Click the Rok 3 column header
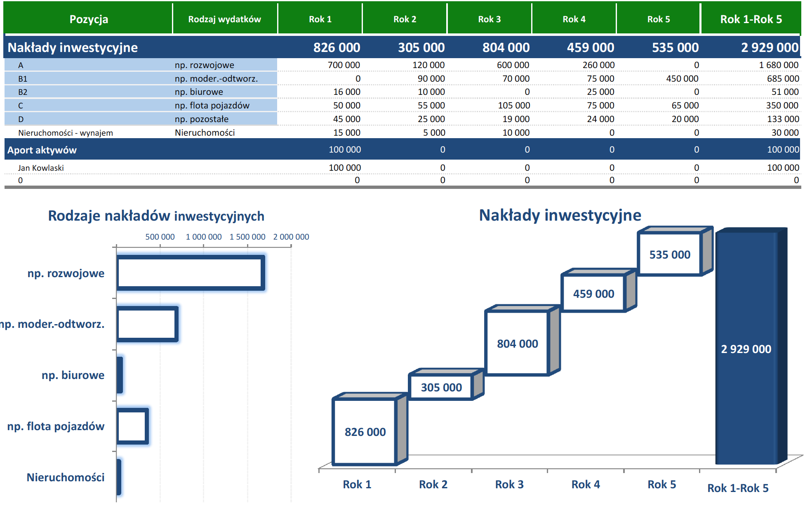This screenshot has width=805, height=532. (x=489, y=19)
